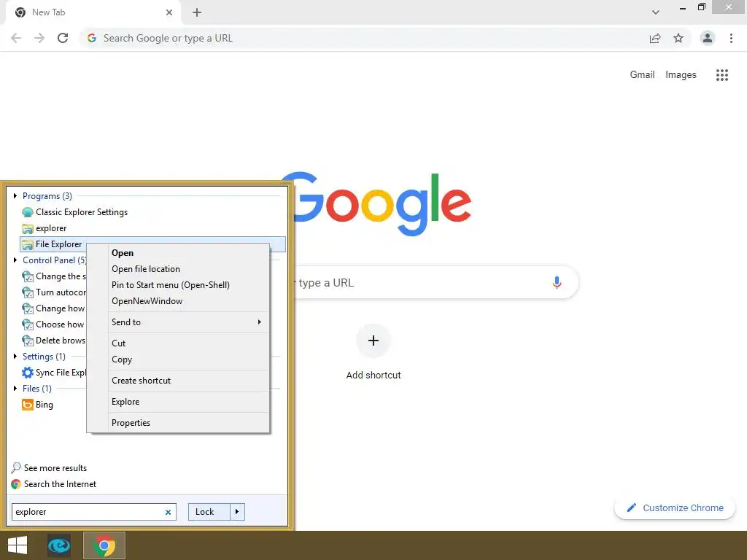
Task: Click the explorer program icon
Action: (x=28, y=228)
